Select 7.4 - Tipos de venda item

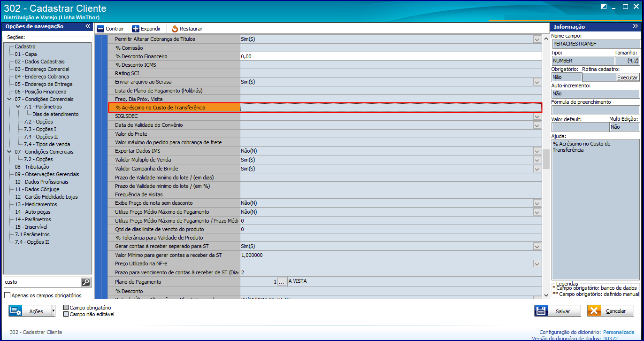tap(47, 144)
